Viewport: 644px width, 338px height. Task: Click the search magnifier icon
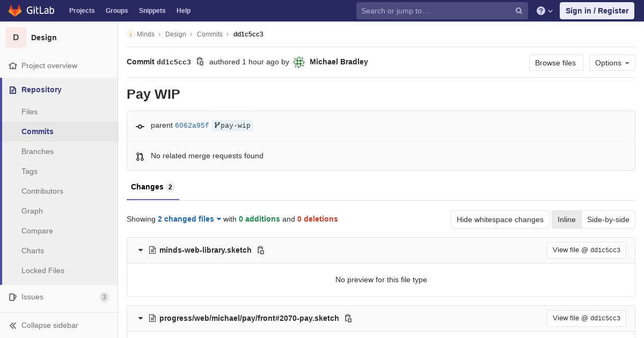(519, 11)
